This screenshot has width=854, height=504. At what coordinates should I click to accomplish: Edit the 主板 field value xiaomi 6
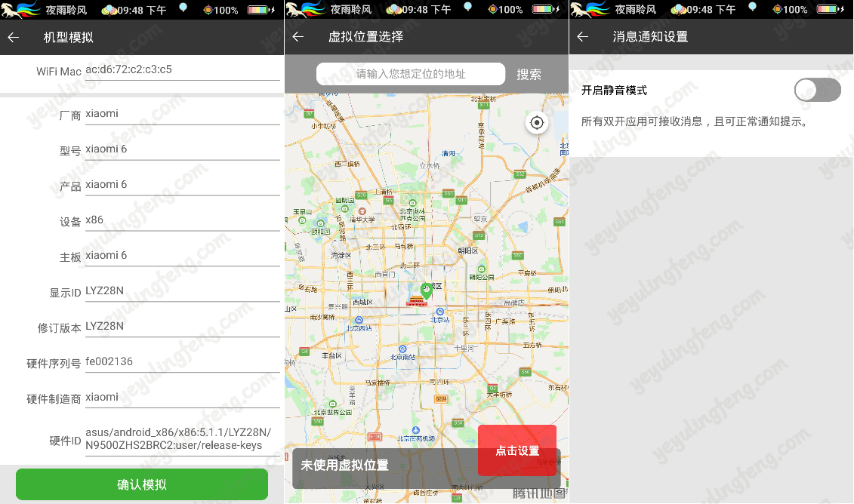pyautogui.click(x=183, y=255)
